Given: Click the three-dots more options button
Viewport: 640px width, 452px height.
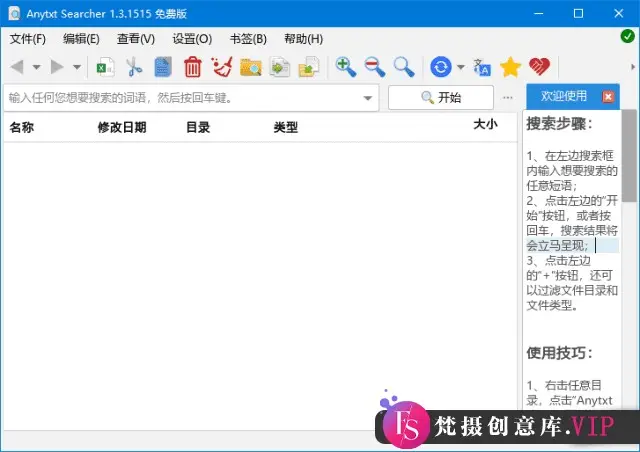Looking at the screenshot, I should tap(508, 98).
